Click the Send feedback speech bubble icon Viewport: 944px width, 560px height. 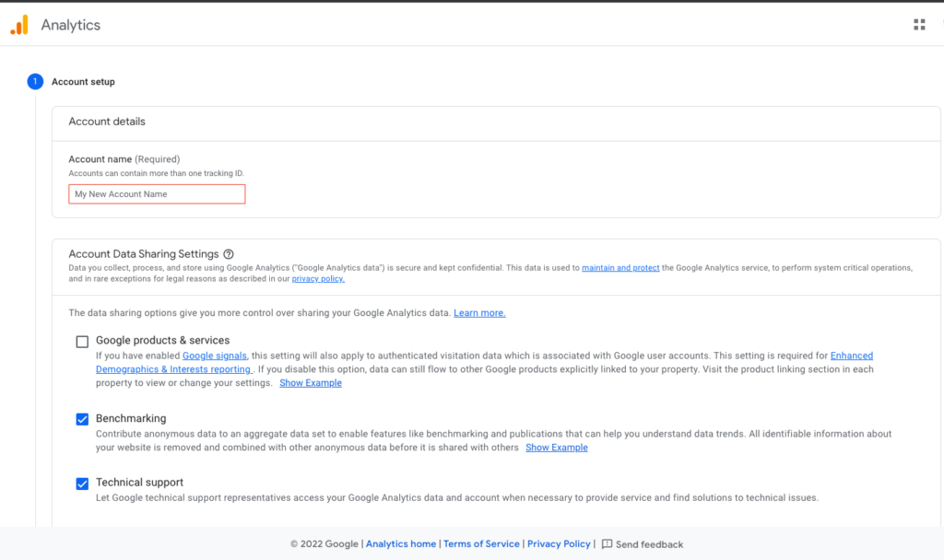[607, 544]
